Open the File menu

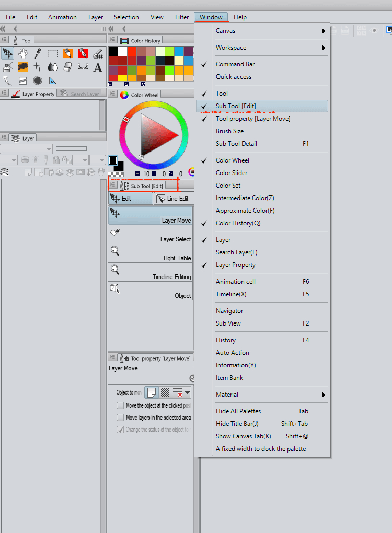tap(10, 17)
